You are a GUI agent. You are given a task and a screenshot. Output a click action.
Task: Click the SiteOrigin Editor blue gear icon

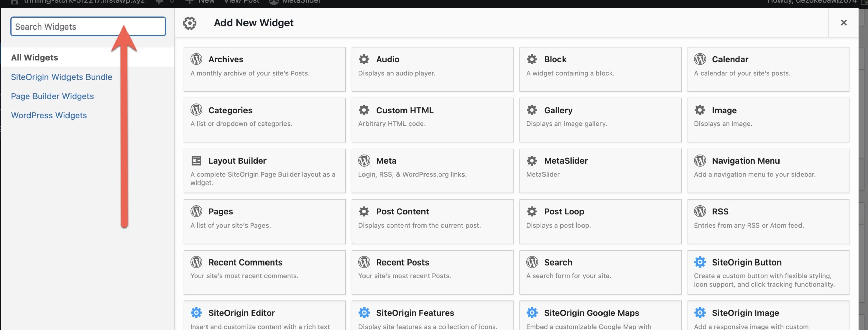[x=196, y=312]
